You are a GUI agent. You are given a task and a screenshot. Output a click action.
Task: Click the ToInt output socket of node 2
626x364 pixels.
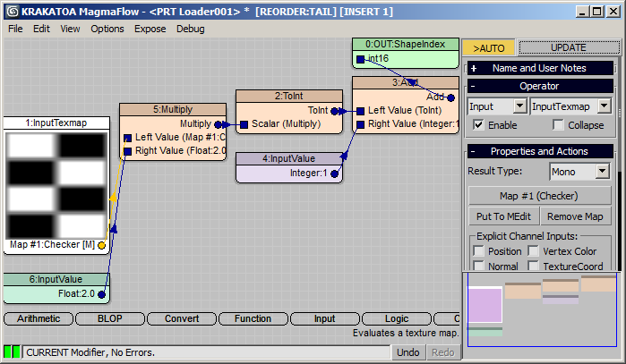point(335,111)
